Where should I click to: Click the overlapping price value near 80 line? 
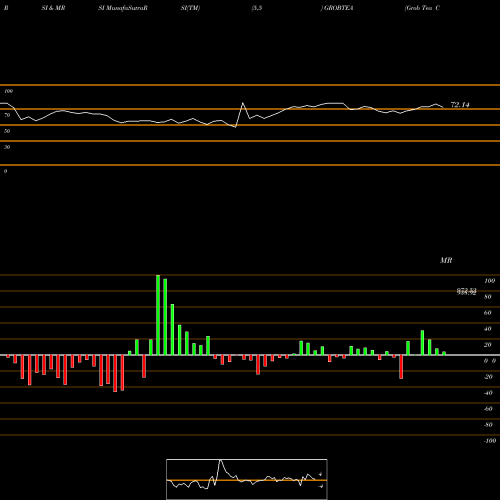467,292
